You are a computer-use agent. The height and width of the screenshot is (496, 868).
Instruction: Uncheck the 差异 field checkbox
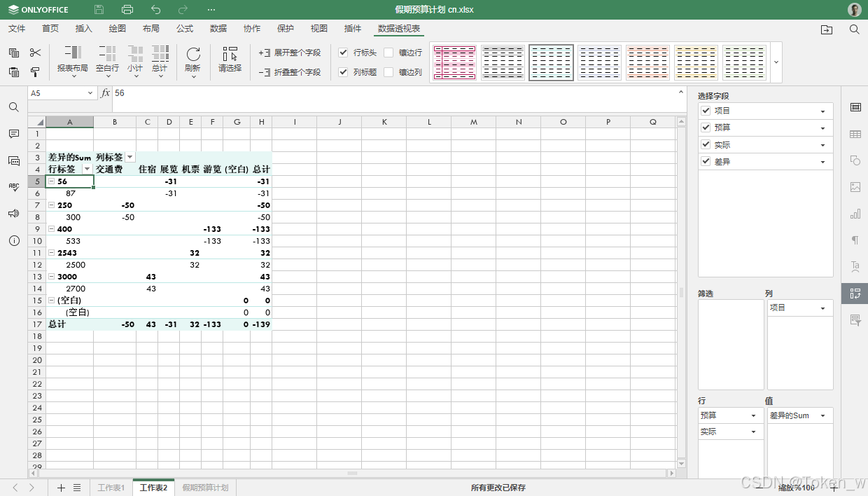pos(706,161)
